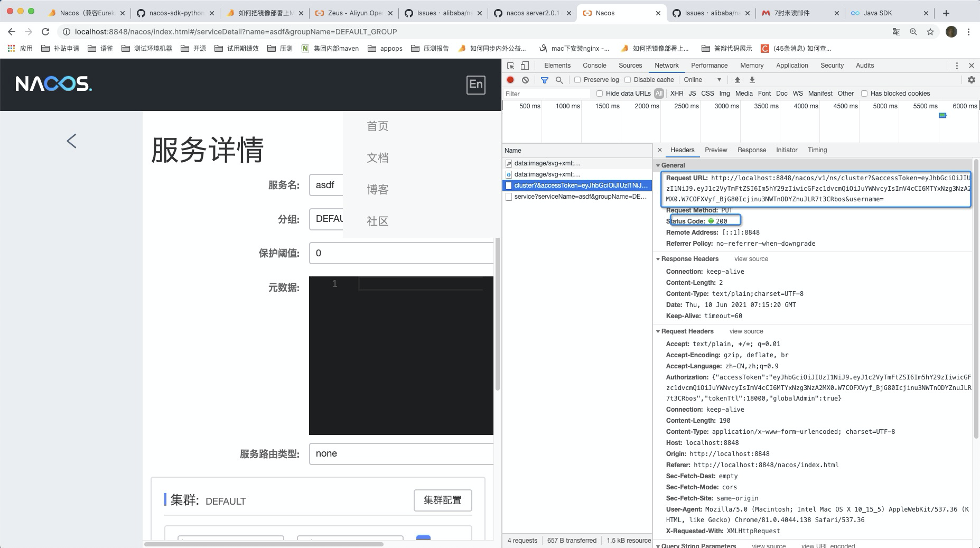The image size is (980, 548).
Task: Show the request Preview tab
Action: 716,150
